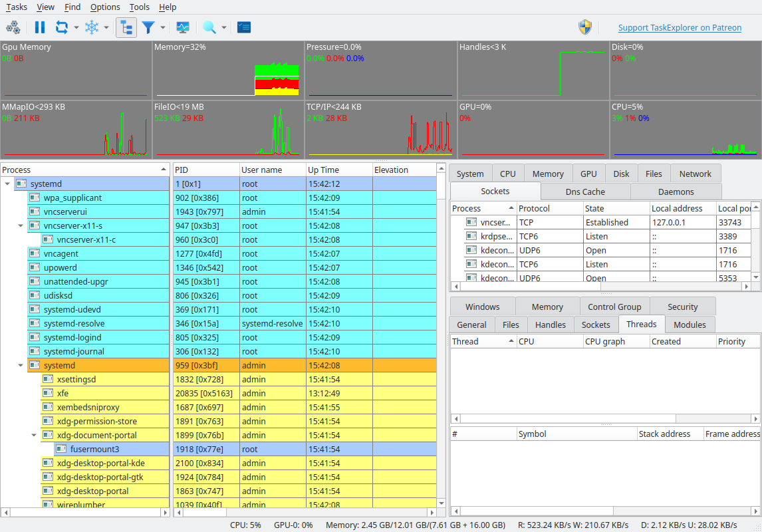
Task: Click the Memory=32% usage graph
Action: click(228, 70)
